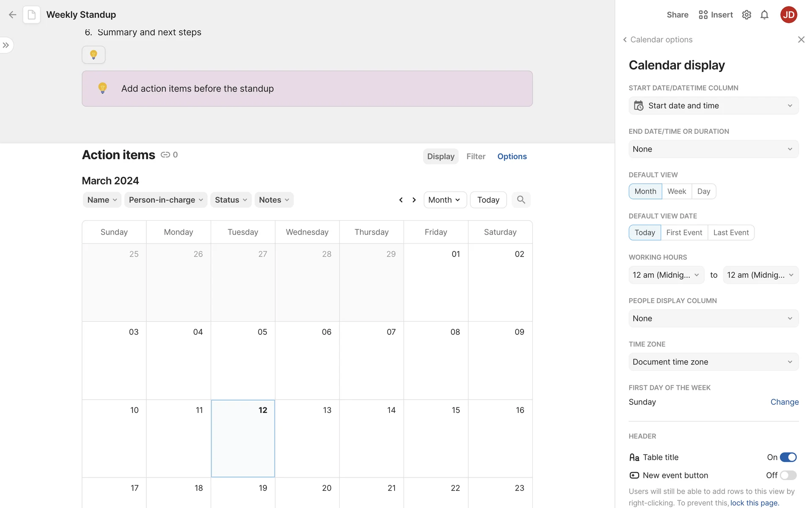Enable the New event button toggle
Image resolution: width=812 pixels, height=508 pixels.
(788, 475)
